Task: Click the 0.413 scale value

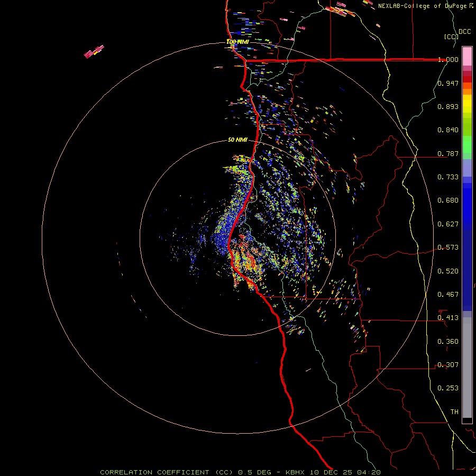Action: 448,318
